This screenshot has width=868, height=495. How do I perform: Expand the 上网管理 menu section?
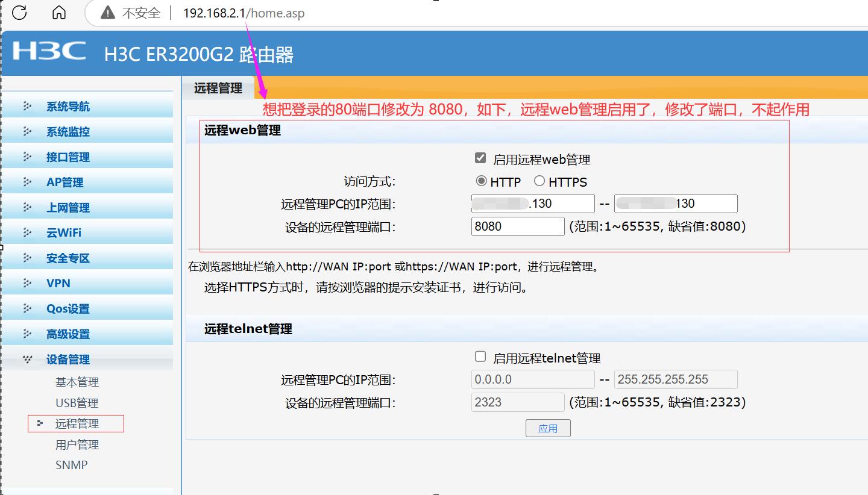click(x=87, y=208)
